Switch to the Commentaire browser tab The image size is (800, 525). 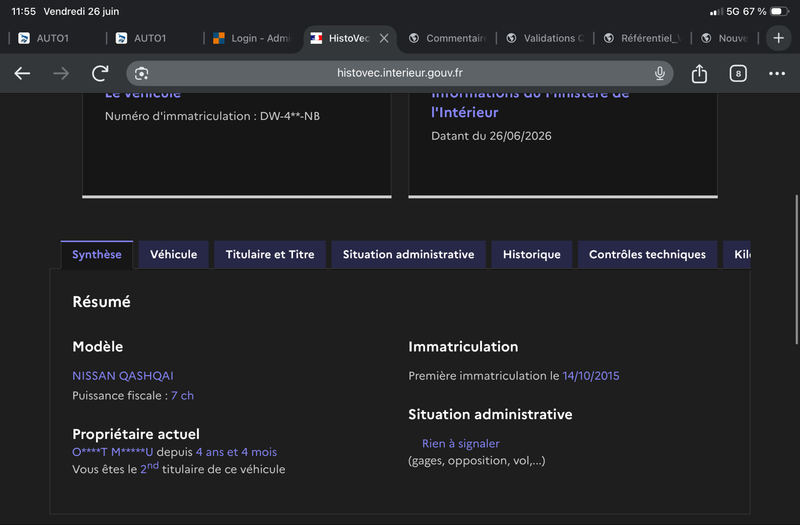pyautogui.click(x=448, y=38)
